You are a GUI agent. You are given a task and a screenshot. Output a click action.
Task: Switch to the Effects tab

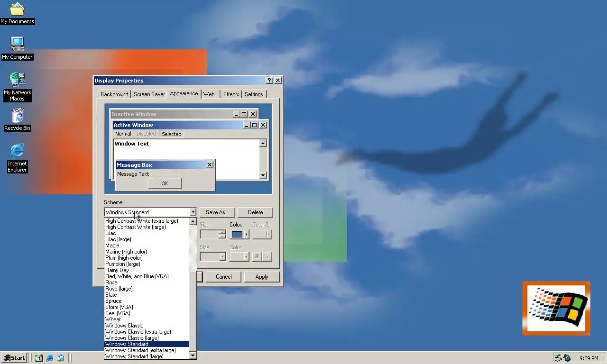(x=231, y=94)
